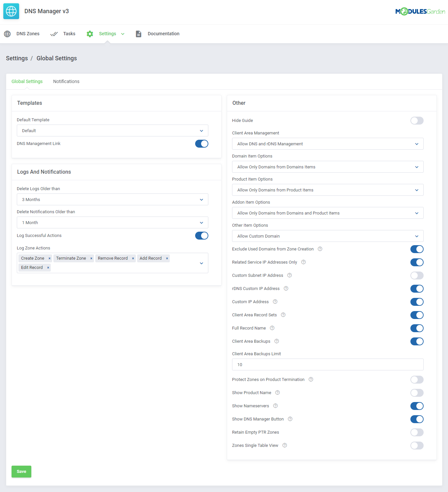Open the Default Template dropdown

[x=112, y=130]
